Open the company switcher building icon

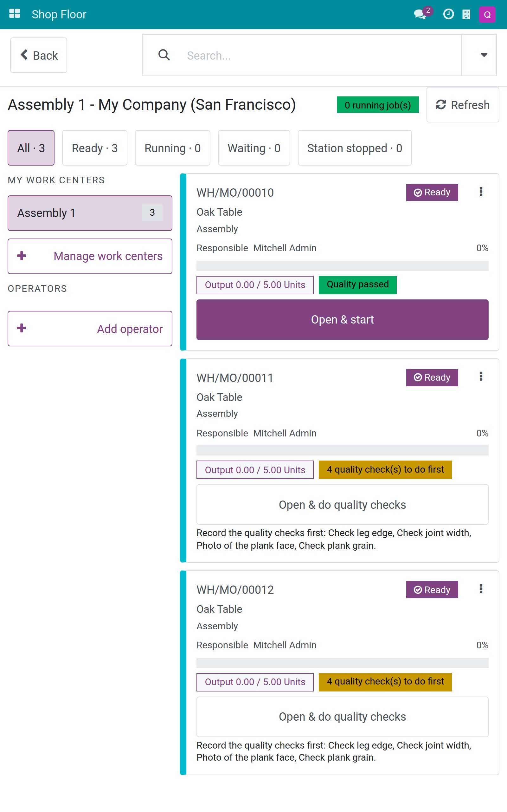coord(466,14)
